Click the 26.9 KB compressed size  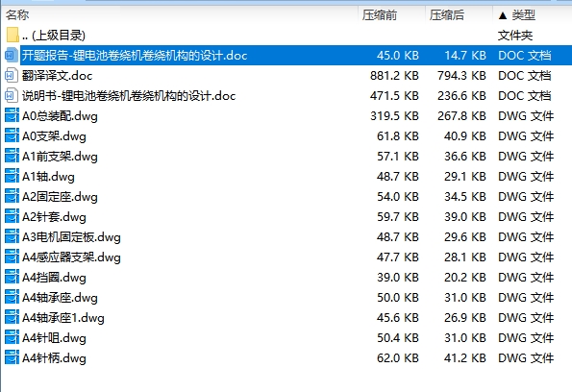tap(465, 318)
